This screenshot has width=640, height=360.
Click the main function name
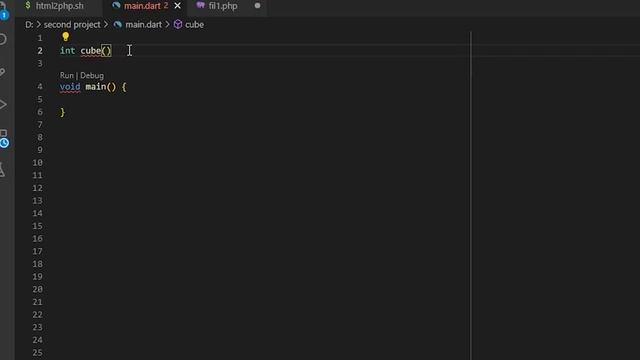(x=96, y=87)
